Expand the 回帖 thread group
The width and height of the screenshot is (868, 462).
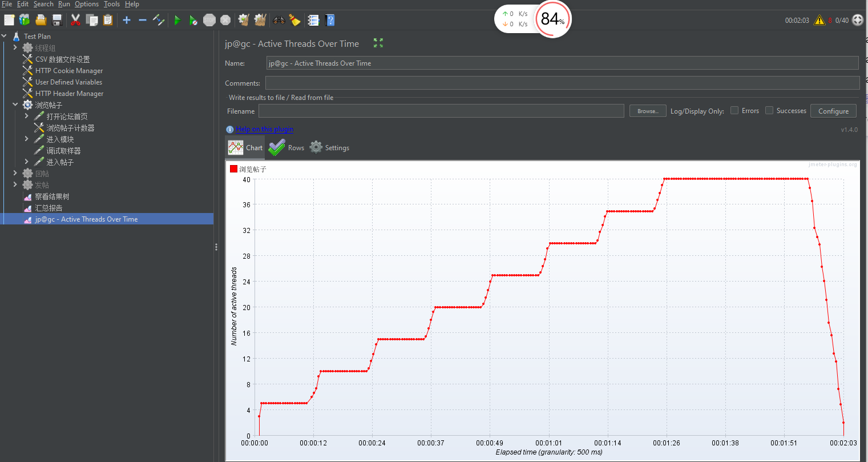15,173
